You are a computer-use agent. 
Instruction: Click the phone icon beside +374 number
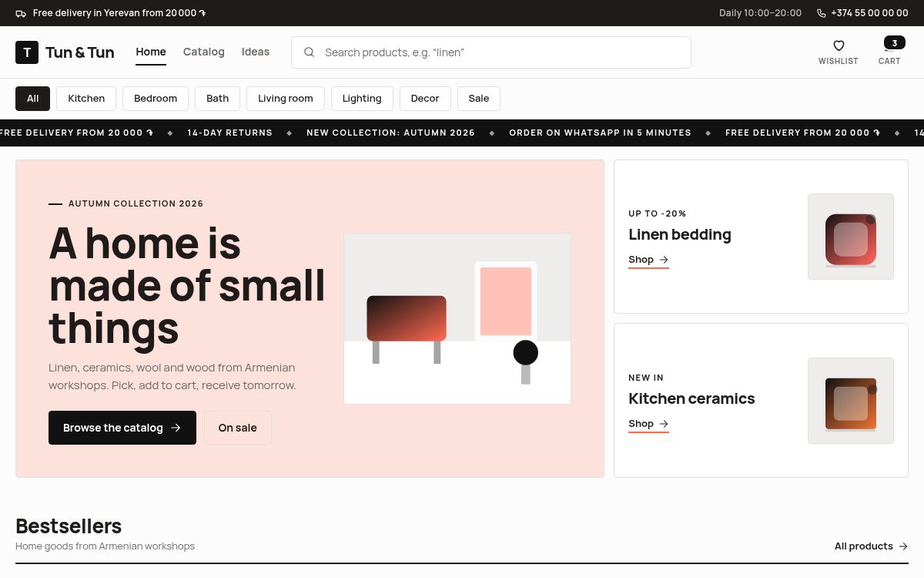tap(822, 13)
